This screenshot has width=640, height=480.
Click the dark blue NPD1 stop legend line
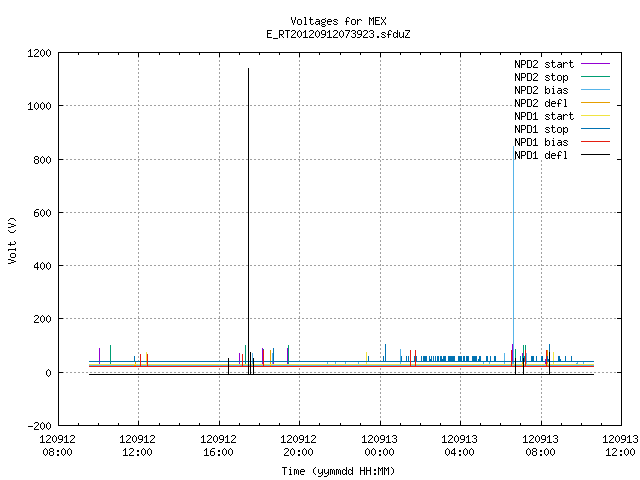pyautogui.click(x=595, y=129)
